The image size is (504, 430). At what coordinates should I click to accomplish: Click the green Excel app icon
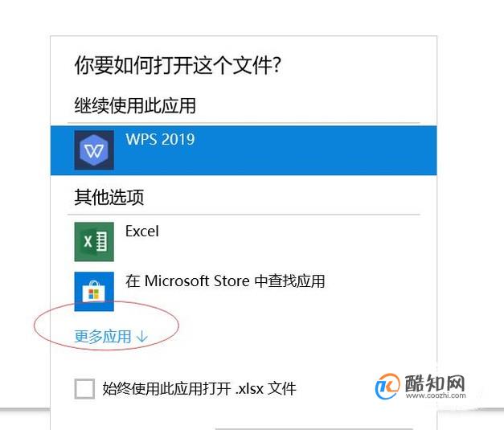tap(94, 242)
